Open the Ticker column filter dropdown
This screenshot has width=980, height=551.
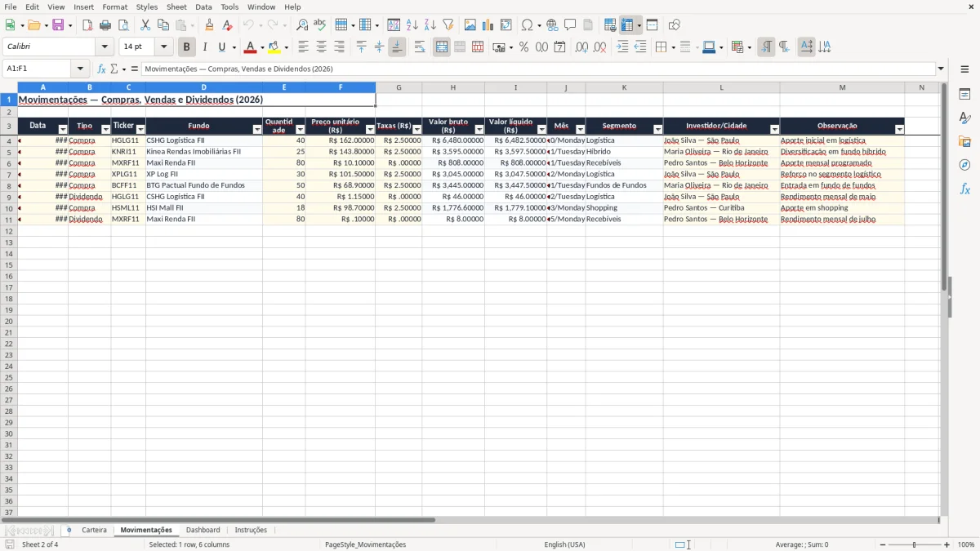pos(140,130)
